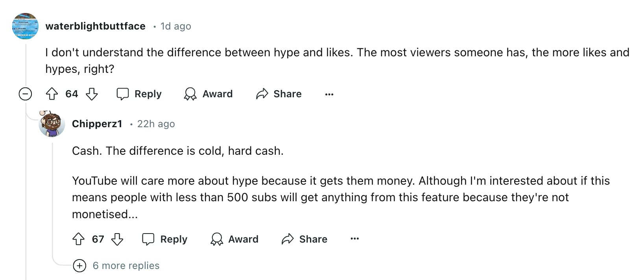Click the Award icon on Chipperz1's reply
This screenshot has width=644, height=280.
216,239
